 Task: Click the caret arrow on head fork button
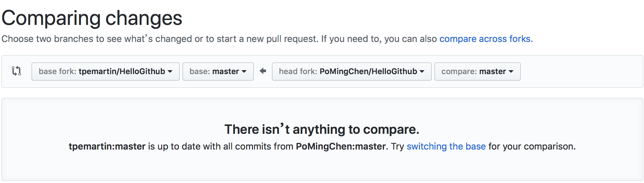pos(422,71)
